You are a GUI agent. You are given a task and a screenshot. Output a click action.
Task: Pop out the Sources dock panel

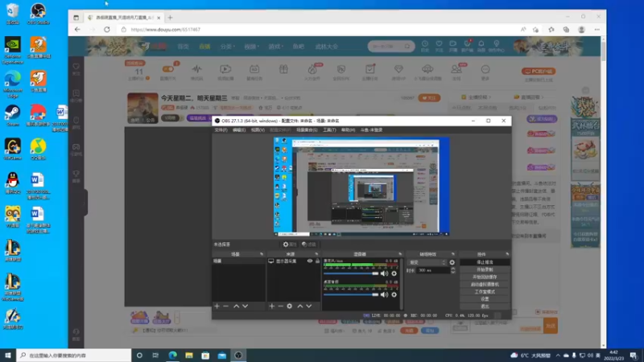[316, 254]
